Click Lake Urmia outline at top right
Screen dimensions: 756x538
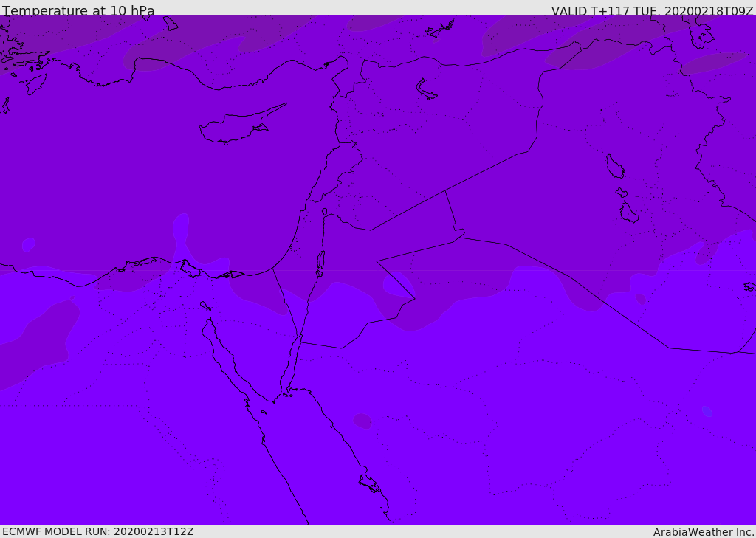[701, 32]
